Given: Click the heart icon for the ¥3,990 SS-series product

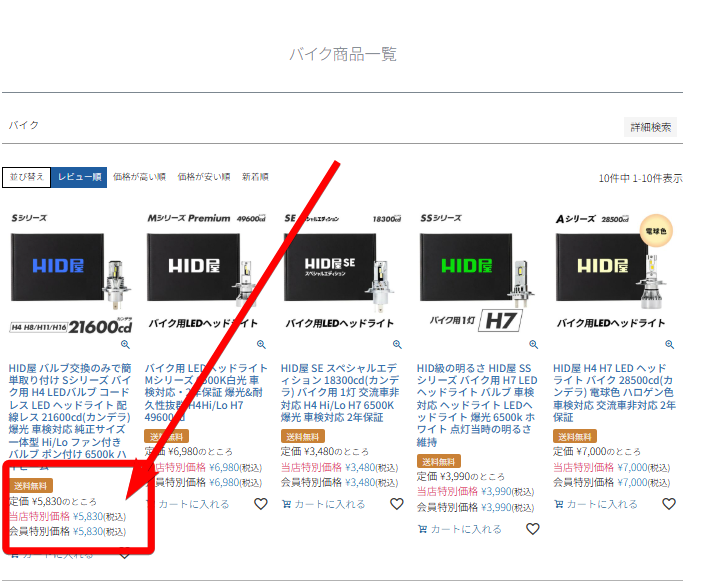Looking at the screenshot, I should point(533,529).
